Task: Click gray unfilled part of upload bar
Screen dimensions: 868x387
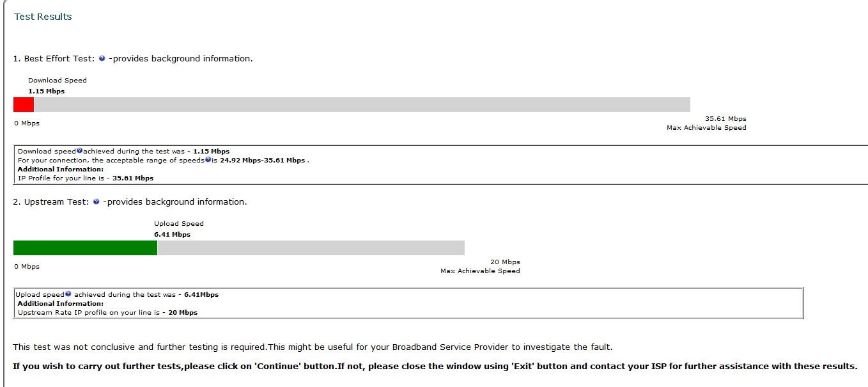Action: tap(311, 248)
